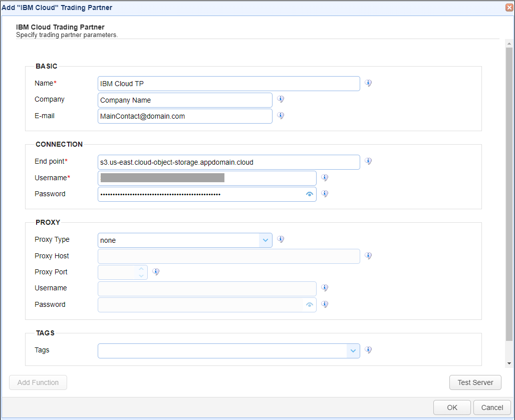Expand the Tags dropdown list
The image size is (515, 420).
[x=353, y=351]
